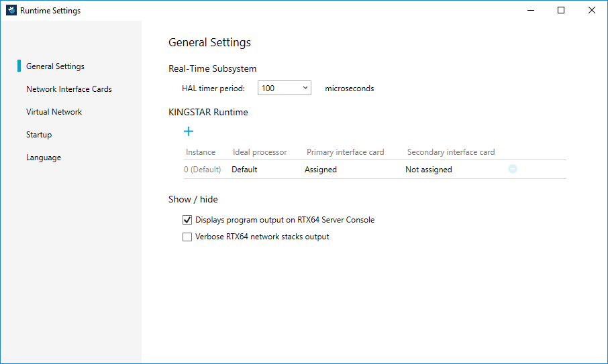This screenshot has height=364, width=608.
Task: Select General Settings in sidebar
Action: pos(55,66)
